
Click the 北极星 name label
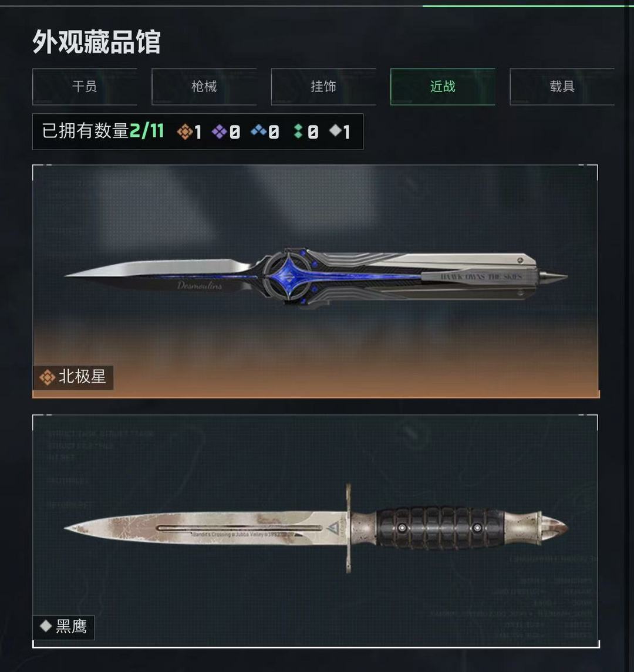(x=82, y=377)
